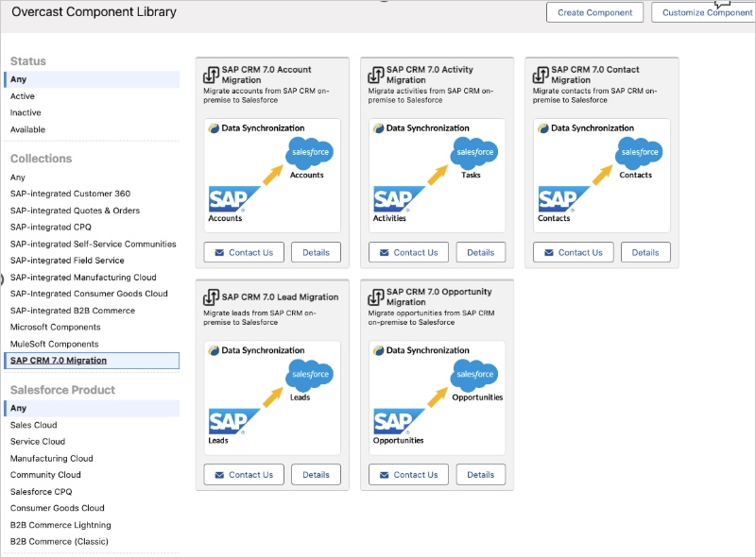Click the Opportunity Migration card sync icon
Screen dimensions: 756x558
coord(376,296)
